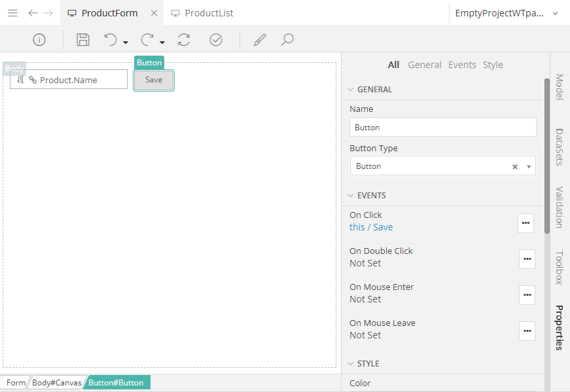Open the undo history dropdown arrow
This screenshot has height=392, width=570.
125,43
